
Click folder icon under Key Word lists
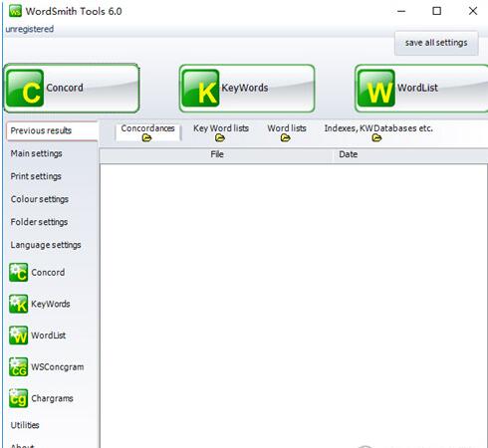click(220, 138)
